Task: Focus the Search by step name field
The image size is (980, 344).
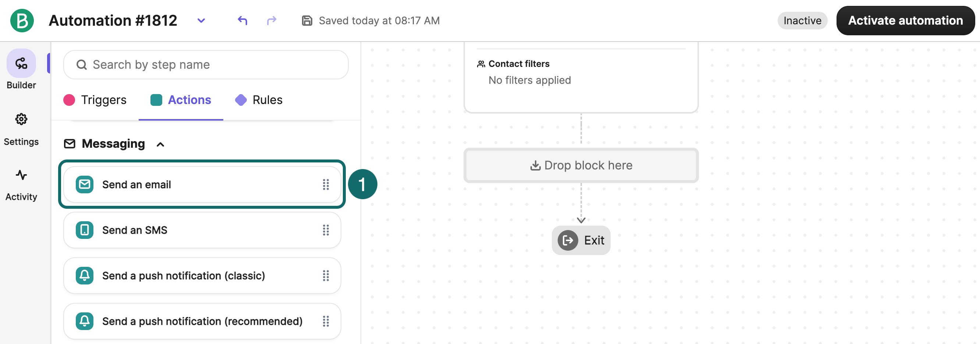Action: pyautogui.click(x=206, y=65)
